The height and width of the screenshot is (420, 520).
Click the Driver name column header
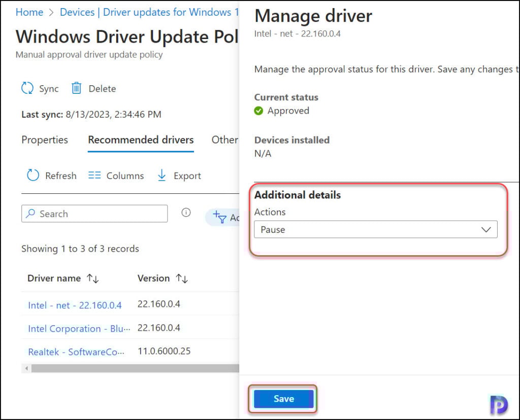54,278
